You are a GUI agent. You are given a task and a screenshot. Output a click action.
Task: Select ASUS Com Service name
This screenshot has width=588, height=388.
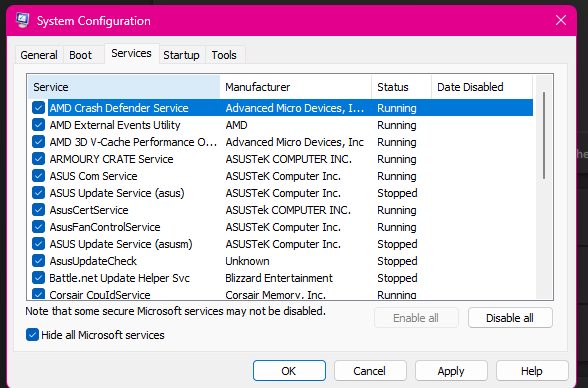point(93,176)
